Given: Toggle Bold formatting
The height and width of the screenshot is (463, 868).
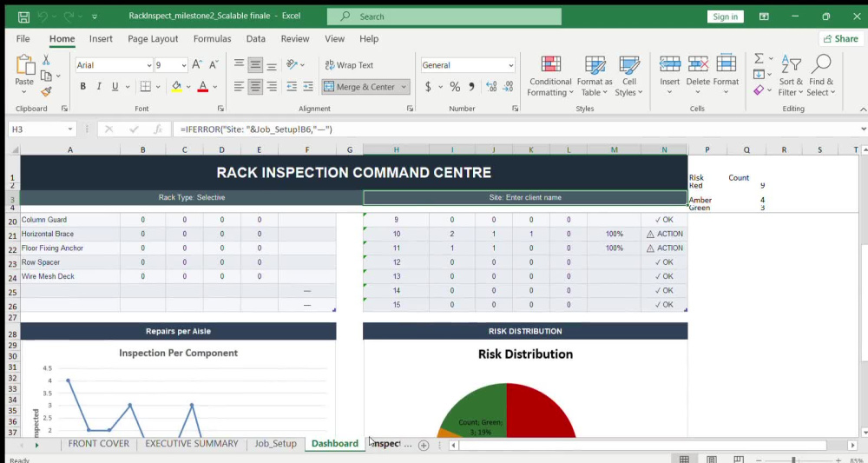Looking at the screenshot, I should coord(83,86).
